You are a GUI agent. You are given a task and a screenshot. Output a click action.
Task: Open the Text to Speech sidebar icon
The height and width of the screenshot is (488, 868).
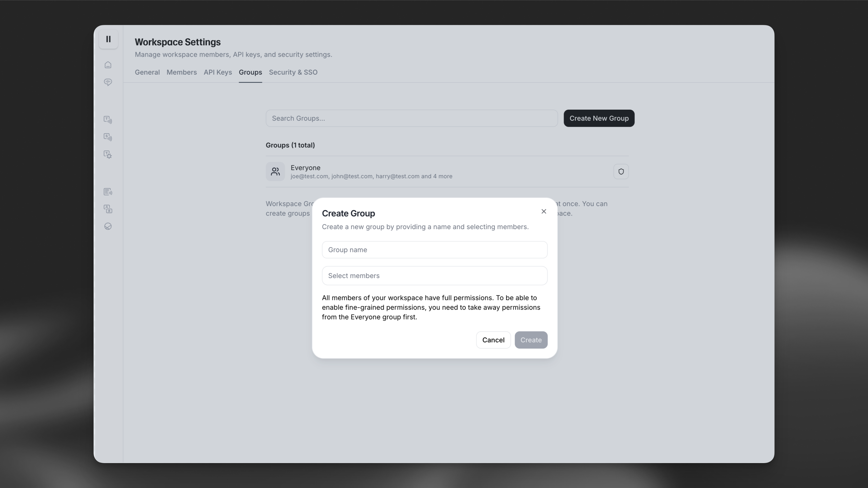click(108, 120)
